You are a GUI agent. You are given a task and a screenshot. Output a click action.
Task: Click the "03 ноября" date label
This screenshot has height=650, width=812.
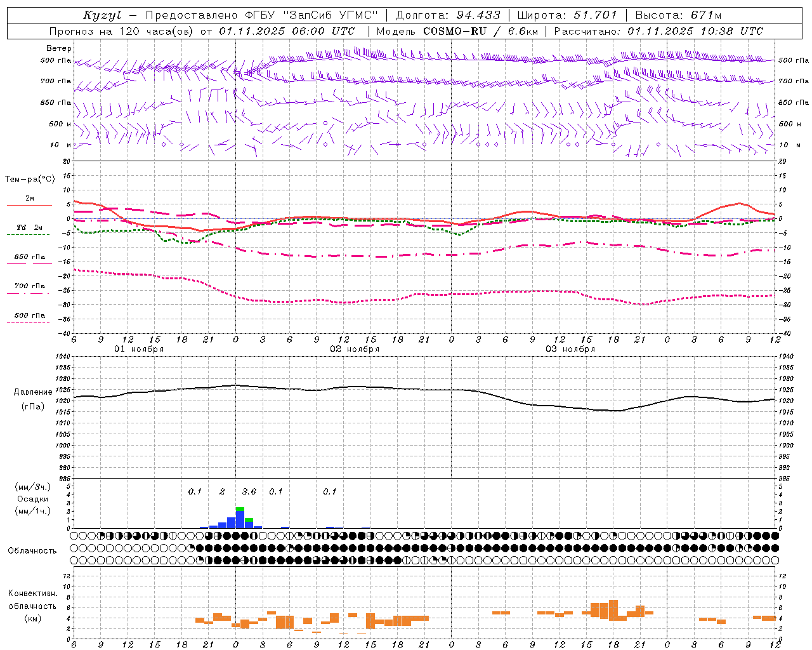click(x=570, y=349)
